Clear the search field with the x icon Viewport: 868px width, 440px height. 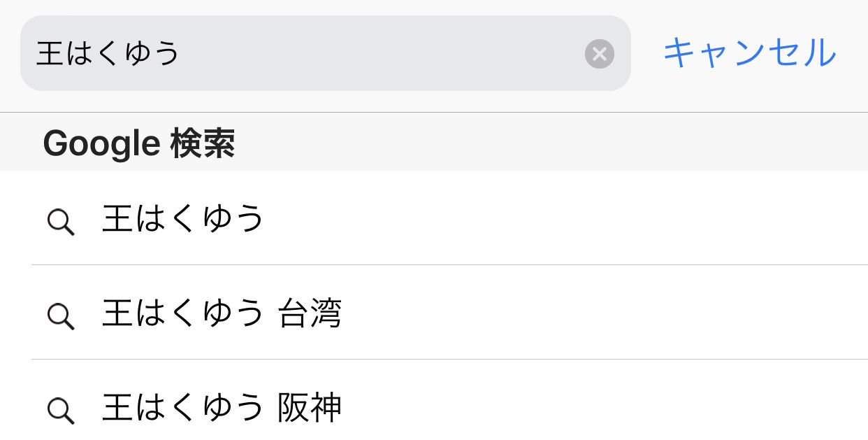(600, 54)
